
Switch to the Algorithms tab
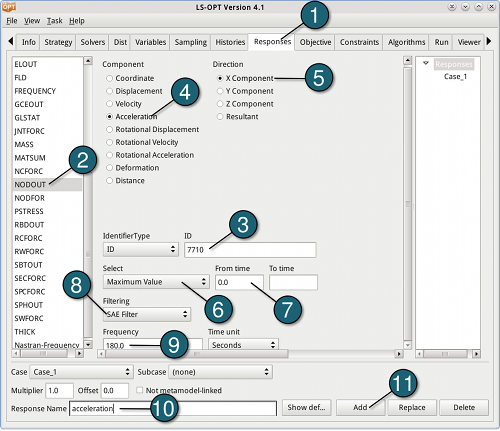pyautogui.click(x=406, y=42)
